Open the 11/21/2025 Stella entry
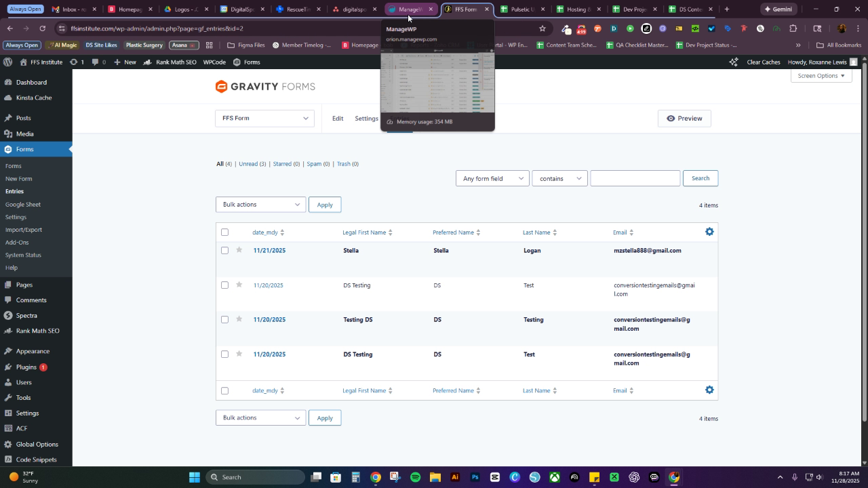The height and width of the screenshot is (488, 868). click(269, 250)
